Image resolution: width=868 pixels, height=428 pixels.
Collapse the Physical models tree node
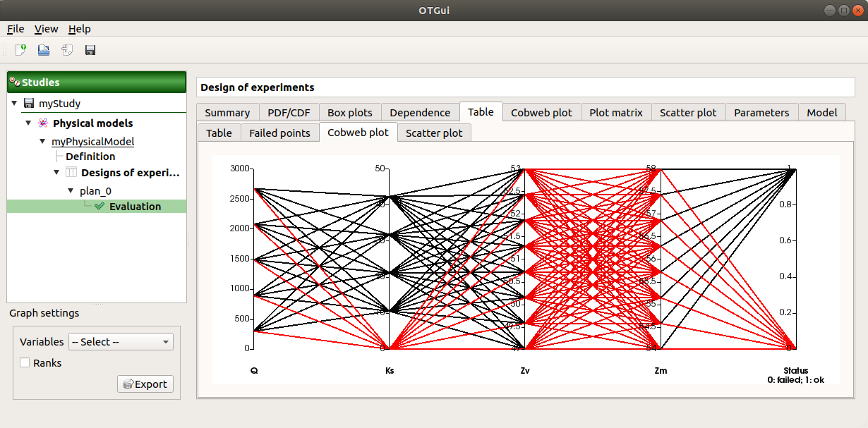click(x=28, y=123)
